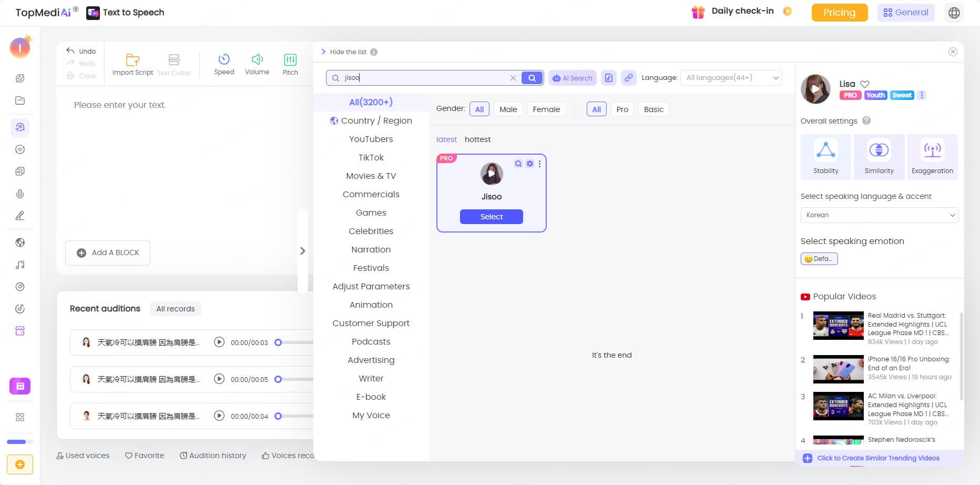Screen dimensions: 980x485
Task: Open the All languages dropdown
Action: point(731,78)
